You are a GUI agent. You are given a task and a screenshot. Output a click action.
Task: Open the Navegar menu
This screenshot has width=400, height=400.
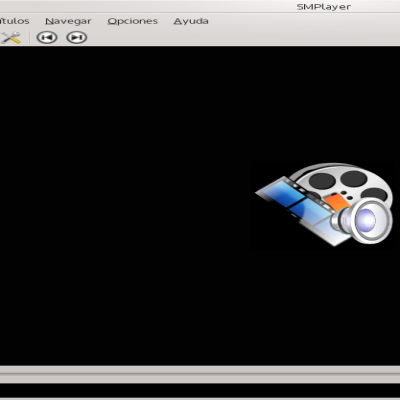coord(68,21)
